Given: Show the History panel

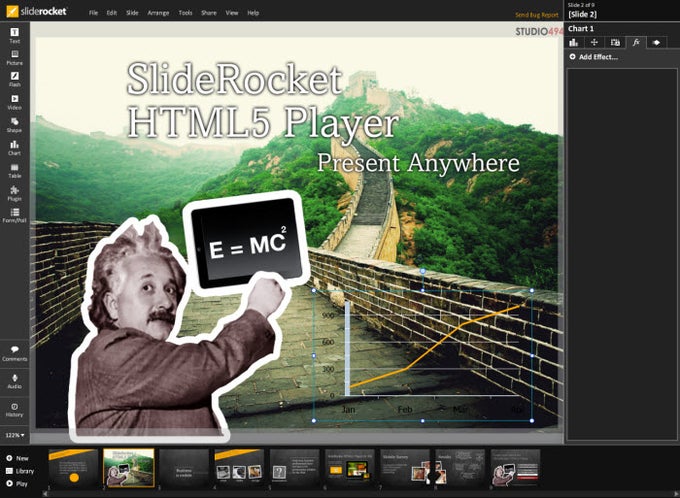Looking at the screenshot, I should pos(14,410).
